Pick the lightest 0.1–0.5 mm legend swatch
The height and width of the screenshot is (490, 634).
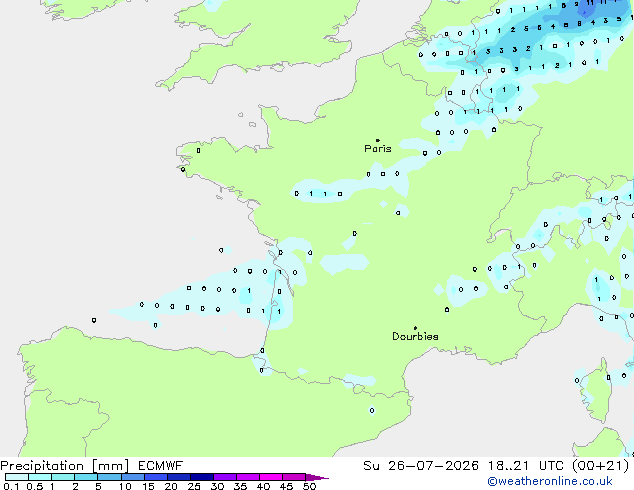point(17,477)
